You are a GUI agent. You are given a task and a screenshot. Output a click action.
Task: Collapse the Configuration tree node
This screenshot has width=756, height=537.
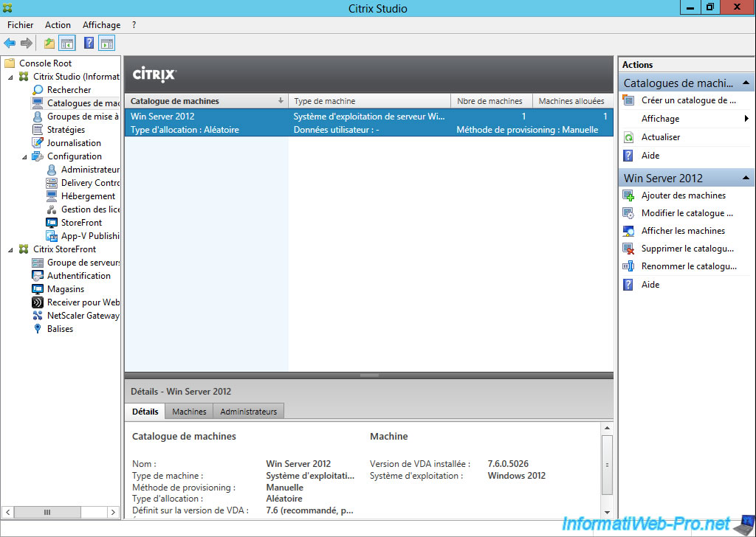click(24, 157)
